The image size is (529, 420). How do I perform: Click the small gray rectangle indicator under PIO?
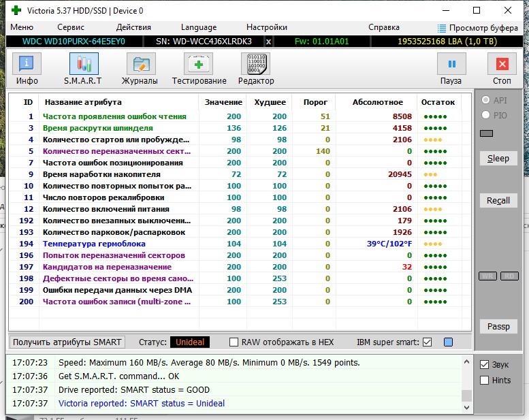coord(486,133)
